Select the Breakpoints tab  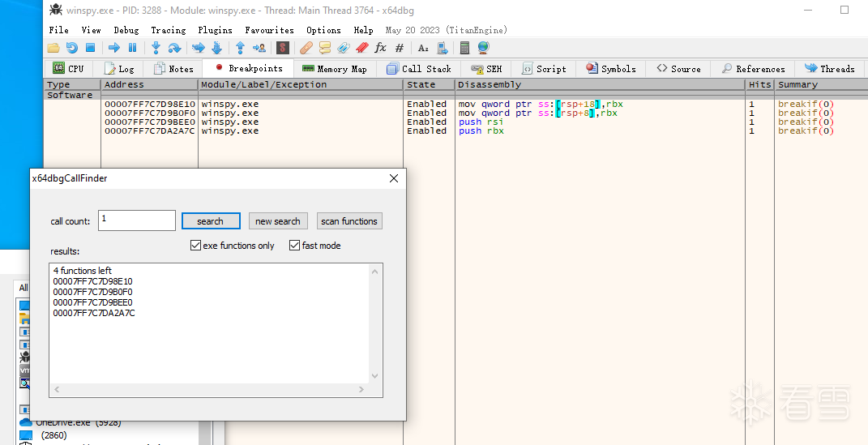249,68
